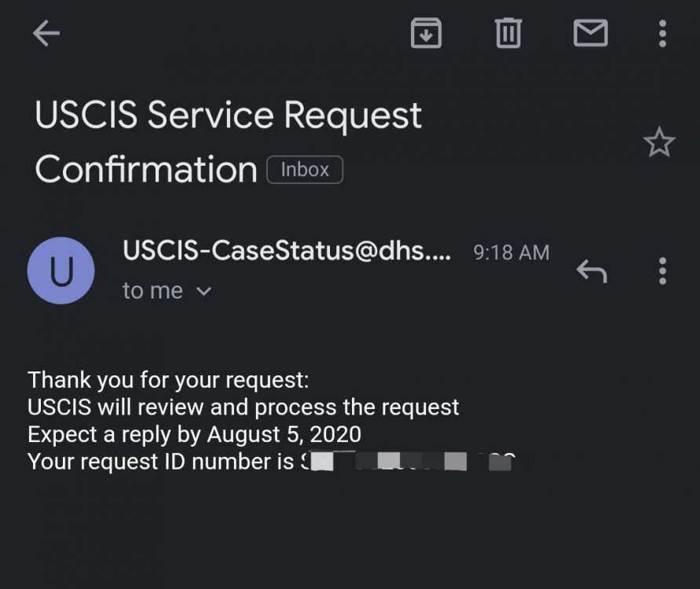The width and height of the screenshot is (700, 589).
Task: Expand recipient details with the chevron
Action: point(203,291)
